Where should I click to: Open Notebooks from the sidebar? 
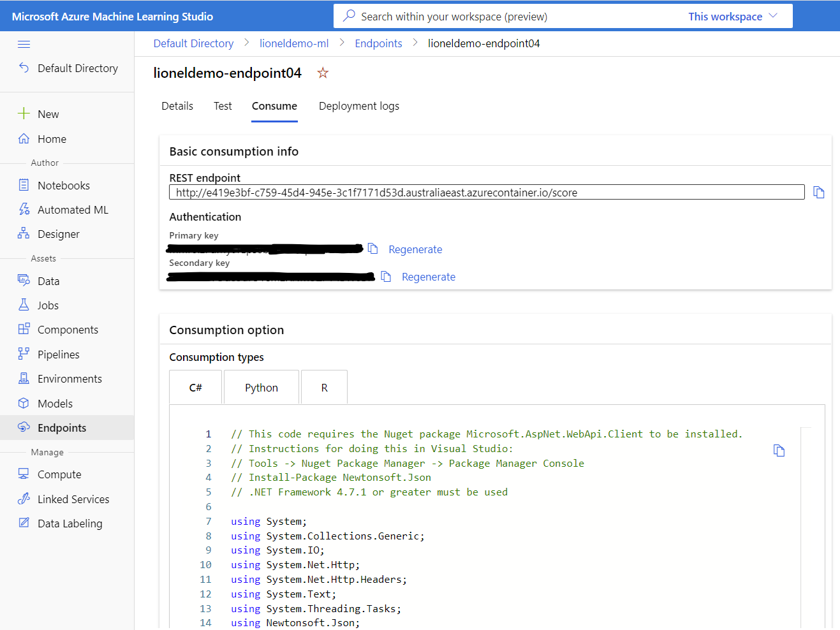(x=64, y=186)
